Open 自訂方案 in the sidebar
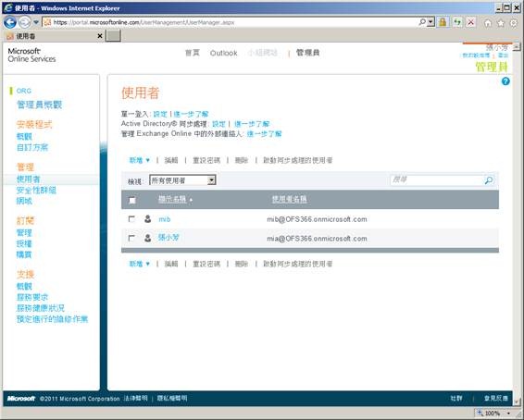This screenshot has height=420, width=524. tap(32, 147)
